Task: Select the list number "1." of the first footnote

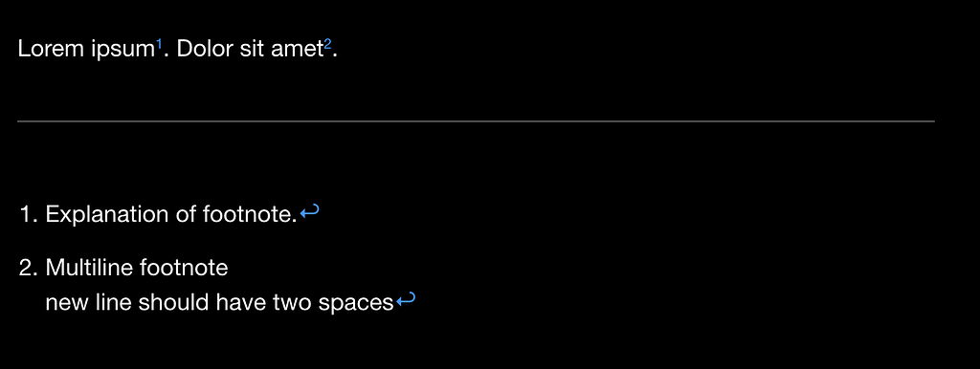Action: [x=30, y=215]
